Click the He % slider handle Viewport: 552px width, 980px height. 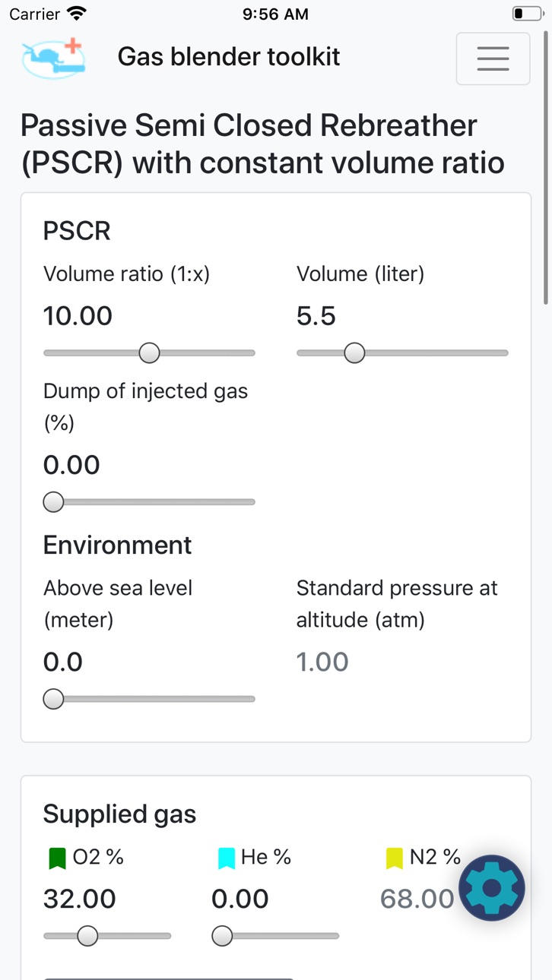222,936
